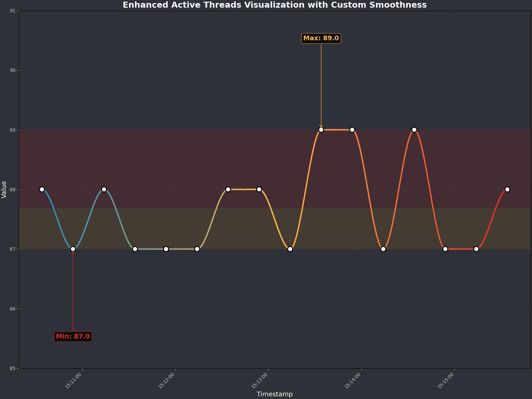The image size is (532, 399).
Task: Click the 15:15:00 x-axis tick label
Action: [x=446, y=381]
